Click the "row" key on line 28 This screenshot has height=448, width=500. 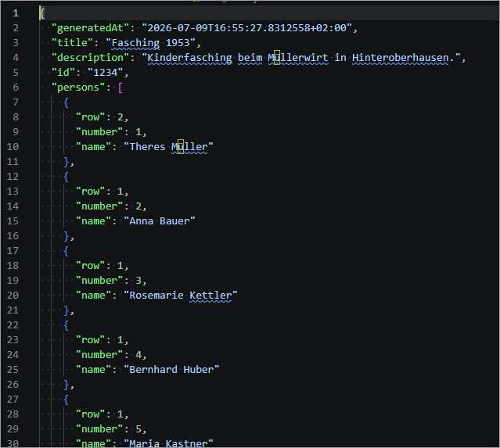click(90, 414)
